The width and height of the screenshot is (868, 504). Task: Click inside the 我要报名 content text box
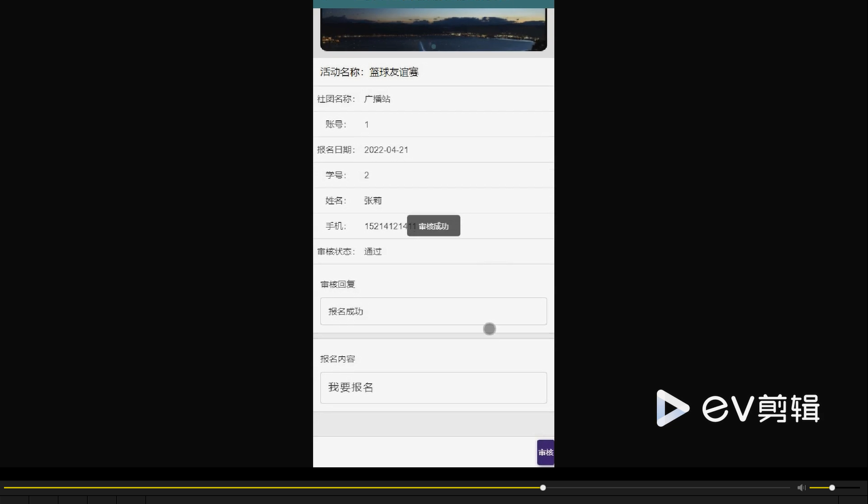(x=433, y=387)
